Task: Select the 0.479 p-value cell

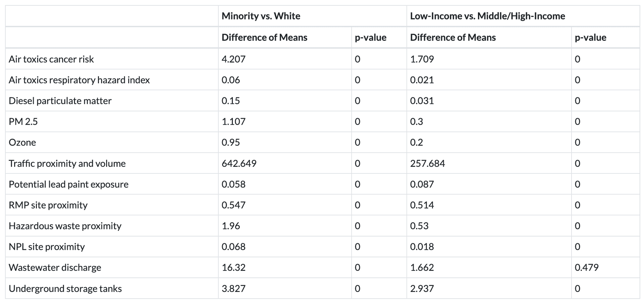Action: coord(587,267)
